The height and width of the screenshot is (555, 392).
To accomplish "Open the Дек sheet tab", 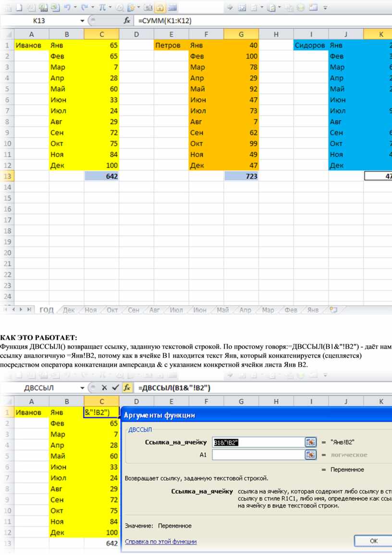I will click(69, 310).
